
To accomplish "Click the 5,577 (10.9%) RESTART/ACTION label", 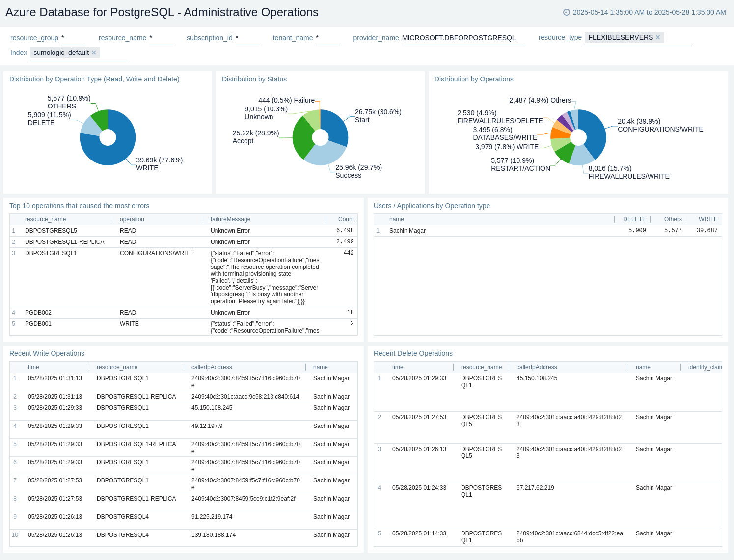I will click(520, 164).
